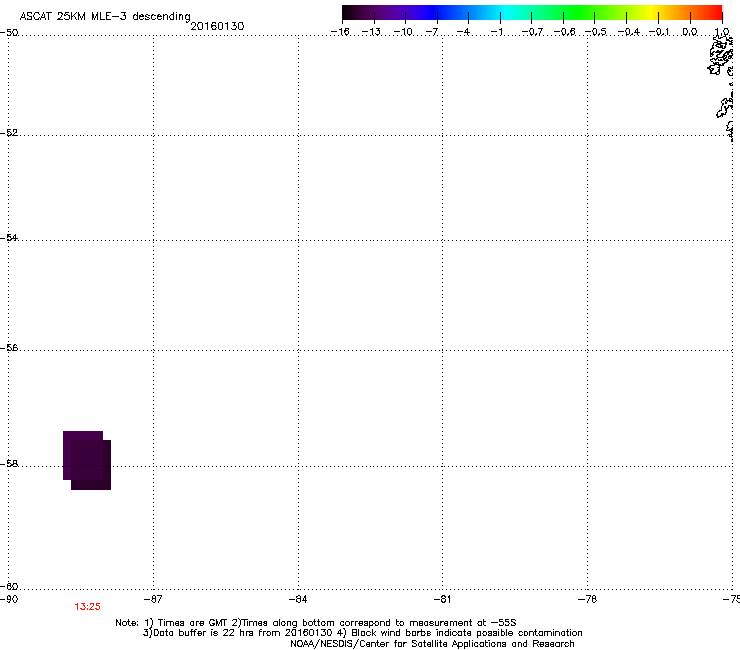The width and height of the screenshot is (740, 650).
Task: Click the colorbar label -0.7
Action: [532, 32]
